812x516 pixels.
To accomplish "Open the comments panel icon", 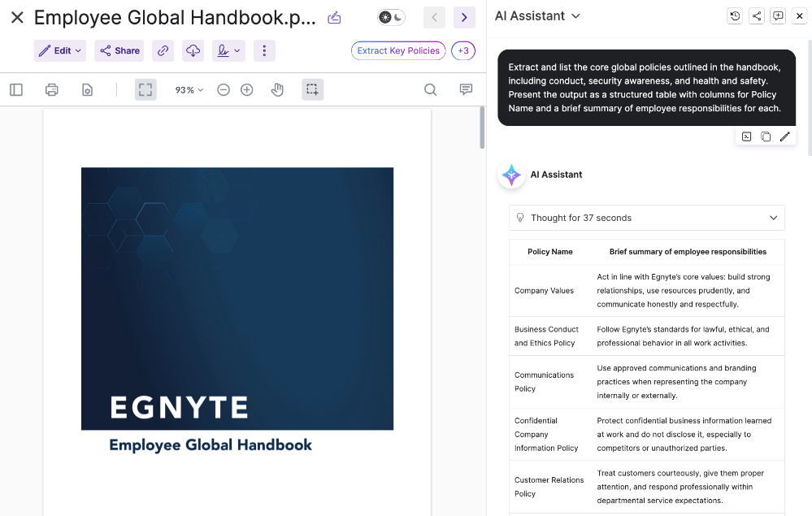I will pyautogui.click(x=466, y=90).
